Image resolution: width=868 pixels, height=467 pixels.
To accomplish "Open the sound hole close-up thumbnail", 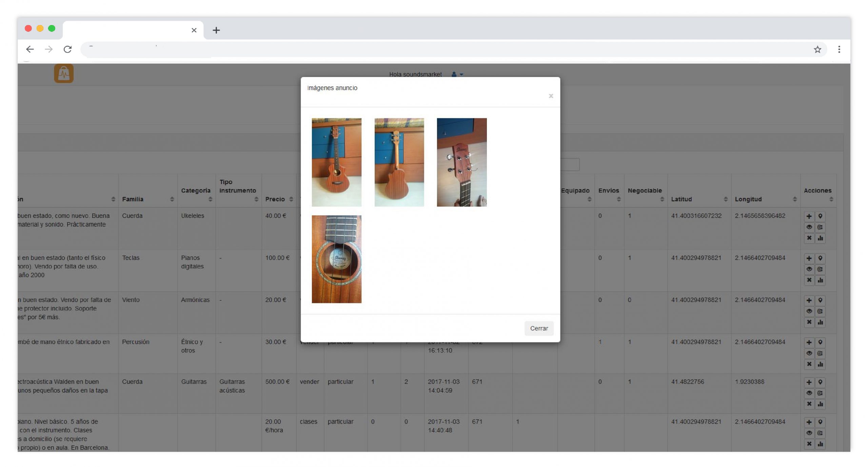I will point(336,259).
